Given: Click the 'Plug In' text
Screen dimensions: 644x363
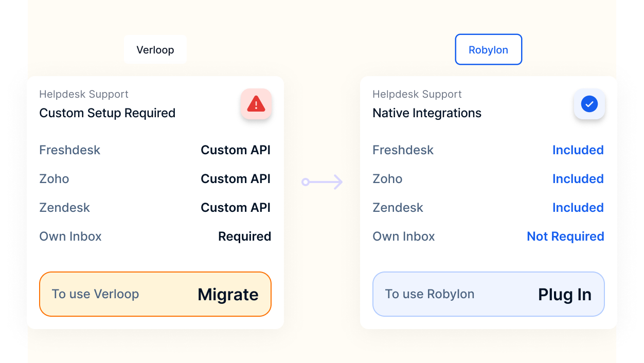Looking at the screenshot, I should coord(565,295).
